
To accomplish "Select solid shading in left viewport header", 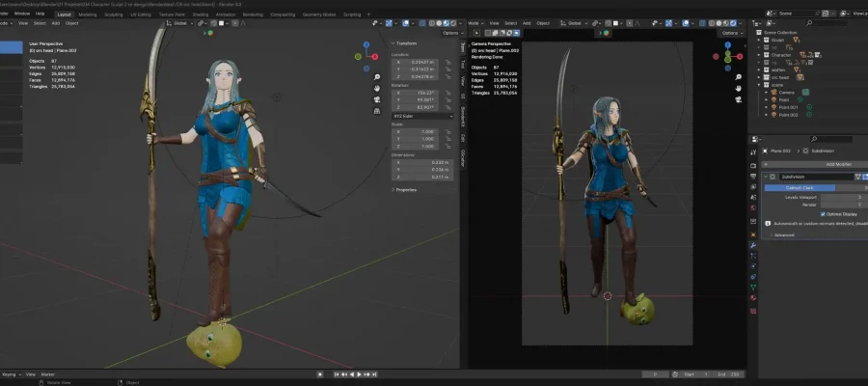I will pyautogui.click(x=439, y=23).
